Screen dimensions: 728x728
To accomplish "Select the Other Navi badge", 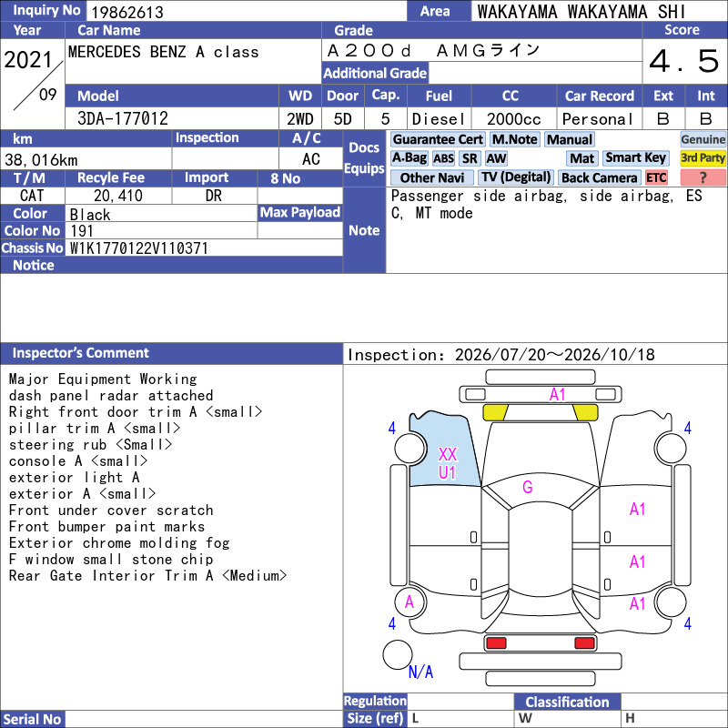I will pyautogui.click(x=431, y=177).
